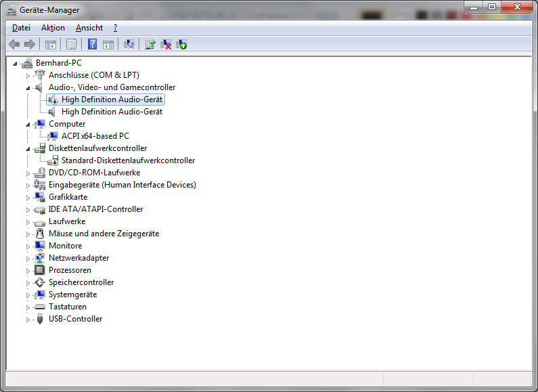
Task: Open the Properties toolbar icon
Action: coord(71,44)
